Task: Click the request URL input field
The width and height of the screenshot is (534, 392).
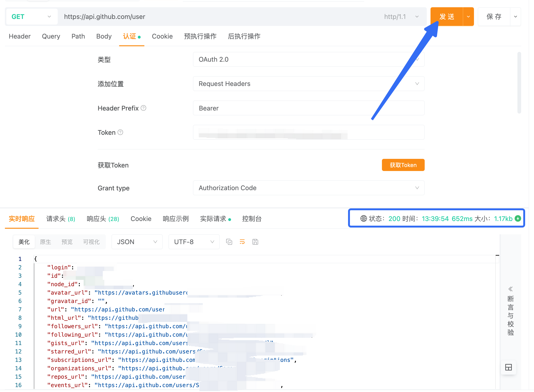Action: (190, 17)
